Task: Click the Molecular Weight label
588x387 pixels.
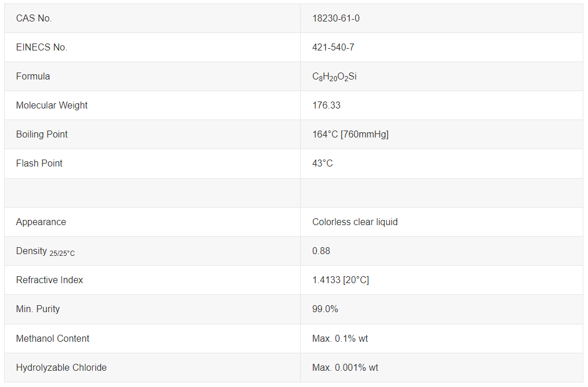Action: 52,106
